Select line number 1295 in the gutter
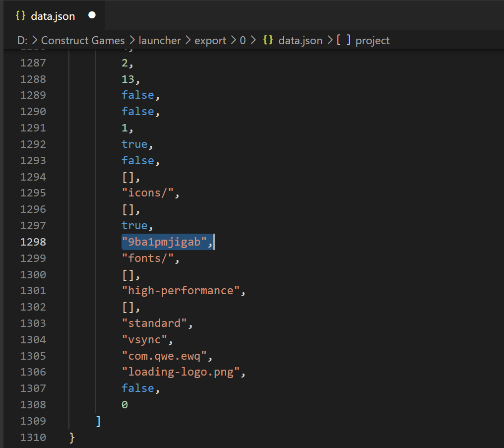Screen dimensions: 504x448 pos(33,193)
